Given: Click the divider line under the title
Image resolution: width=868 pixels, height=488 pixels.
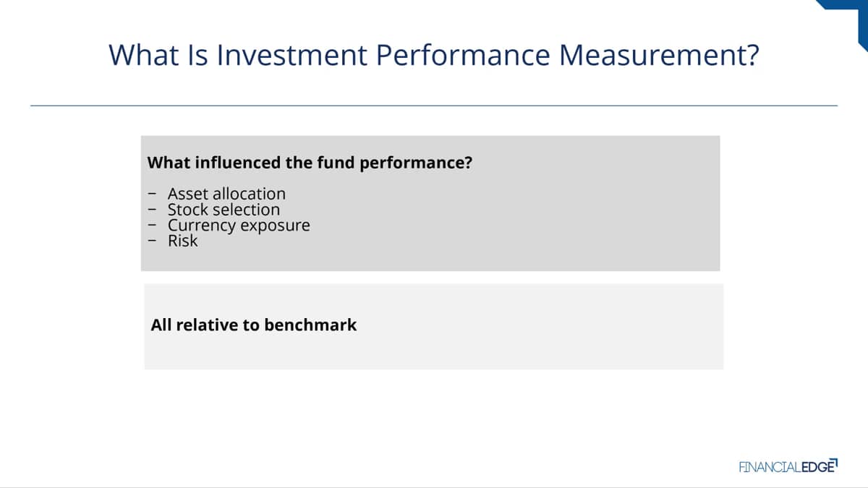Looking at the screenshot, I should point(434,106).
